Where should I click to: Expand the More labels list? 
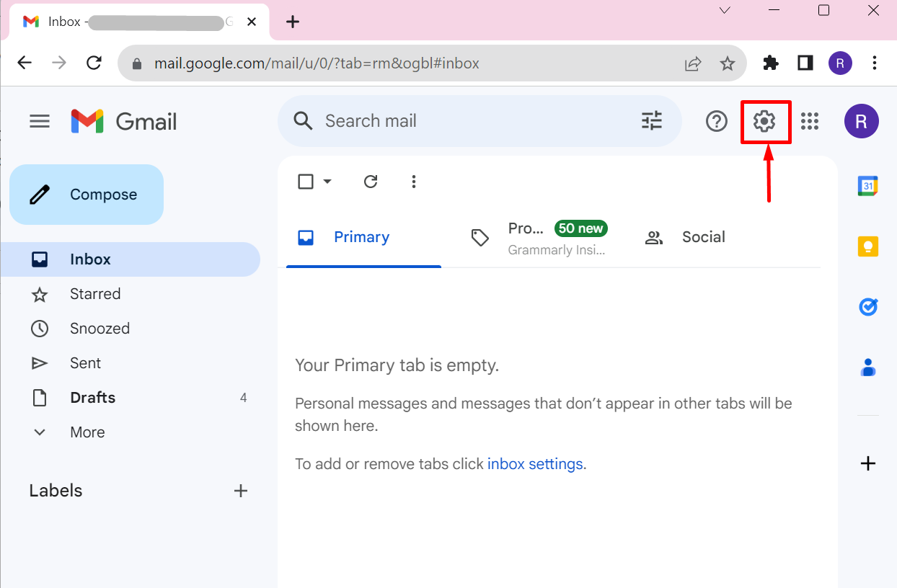coord(87,432)
